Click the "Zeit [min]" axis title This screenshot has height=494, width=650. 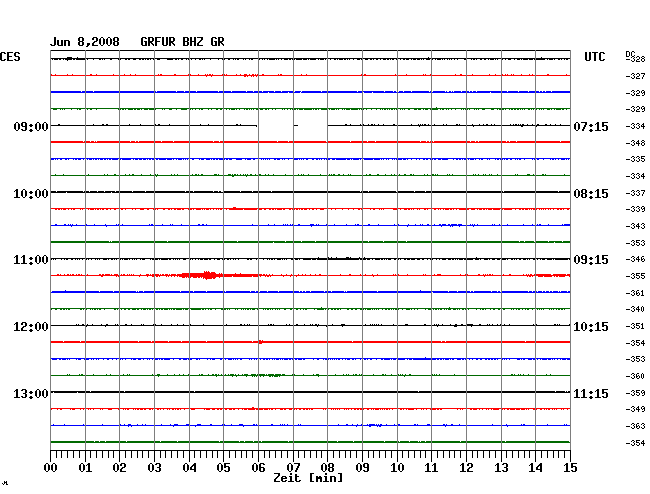308,478
